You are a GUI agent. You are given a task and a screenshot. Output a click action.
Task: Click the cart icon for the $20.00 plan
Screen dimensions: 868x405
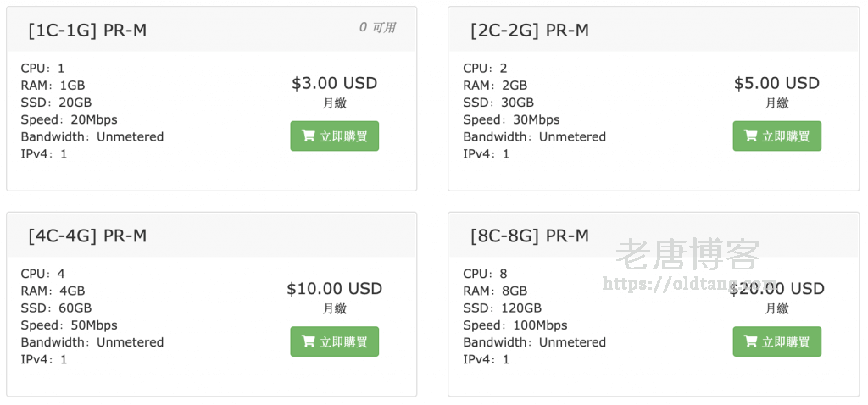750,341
